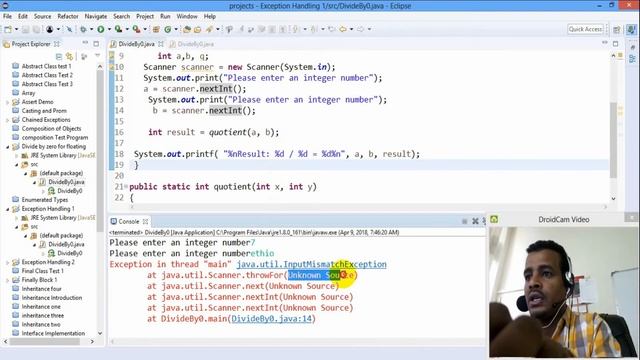Viewport: 640px width, 360px height.
Task: Click the Open Task toolbar icon
Action: (x=198, y=29)
